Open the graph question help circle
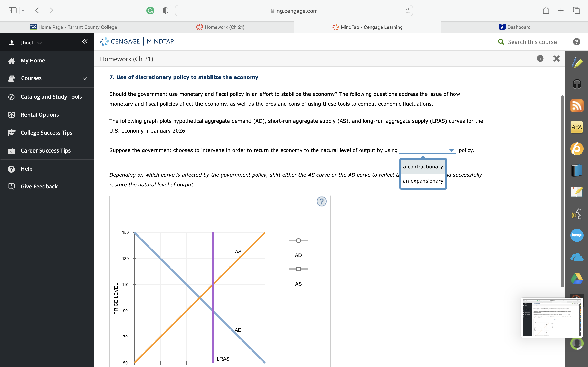Viewport: 588px width, 367px height. 321,201
